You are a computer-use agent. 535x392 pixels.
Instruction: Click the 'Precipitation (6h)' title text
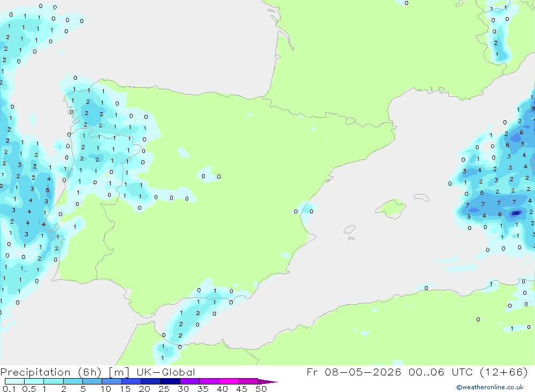tap(51, 372)
